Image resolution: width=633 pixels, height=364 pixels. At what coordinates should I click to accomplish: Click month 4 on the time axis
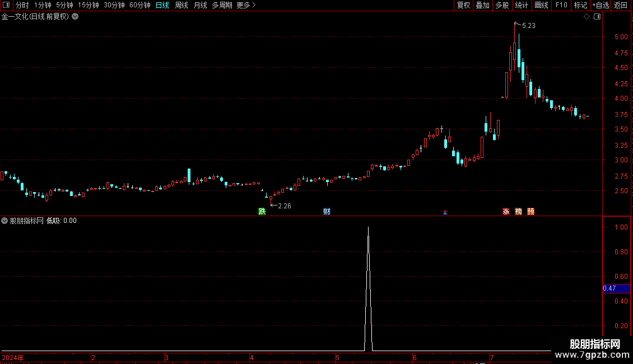(252, 357)
